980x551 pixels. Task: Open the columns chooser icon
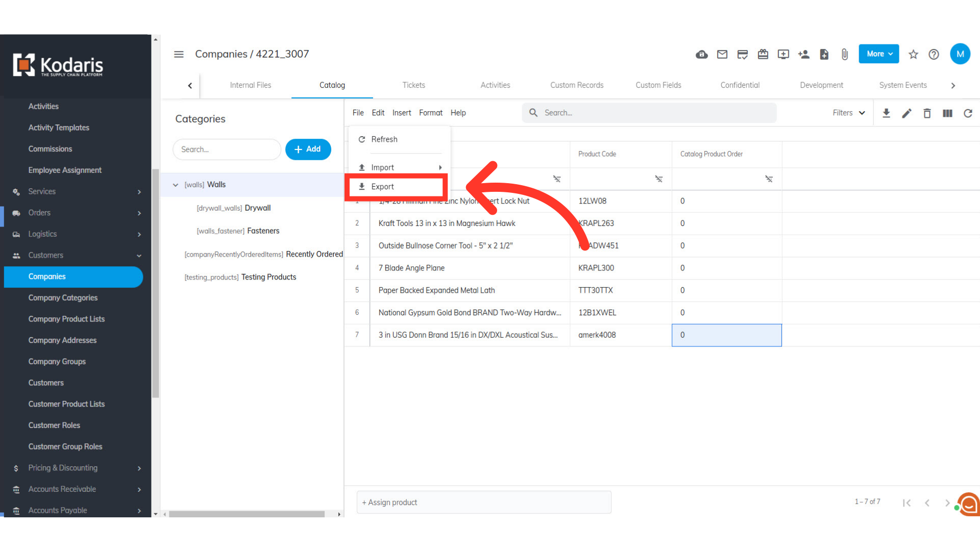(948, 113)
